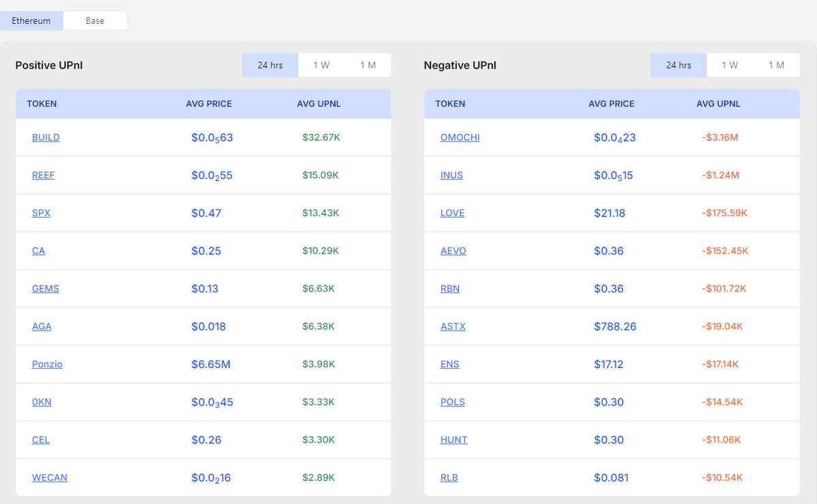
Task: Open the REEF token link
Action: coord(44,175)
